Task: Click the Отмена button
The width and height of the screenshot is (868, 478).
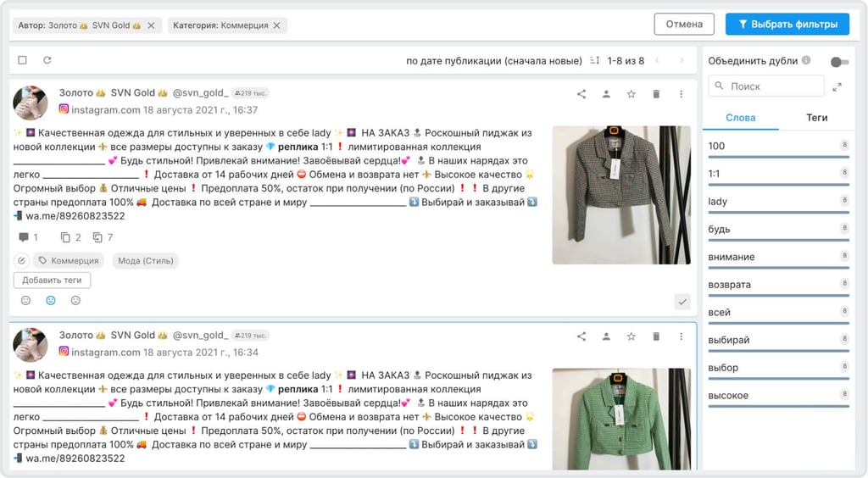Action: (x=684, y=25)
